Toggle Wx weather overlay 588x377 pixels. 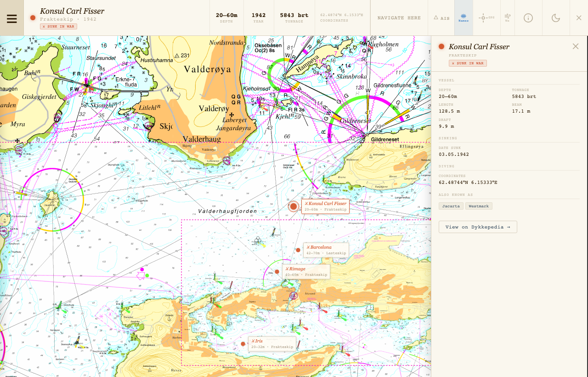pos(508,18)
